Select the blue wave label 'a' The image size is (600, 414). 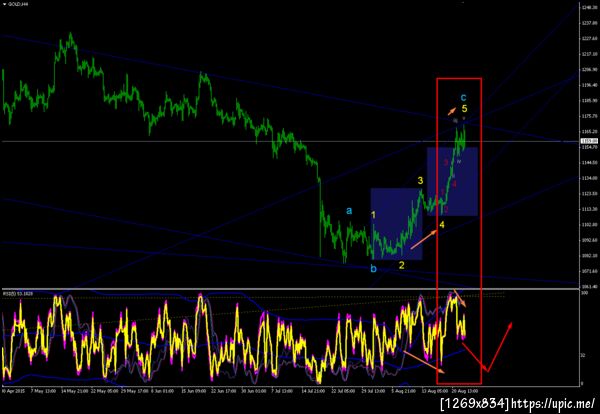(349, 210)
